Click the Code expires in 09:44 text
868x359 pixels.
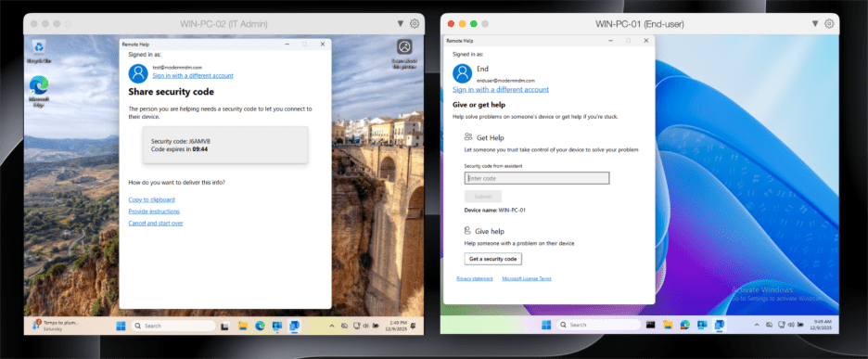(x=179, y=149)
